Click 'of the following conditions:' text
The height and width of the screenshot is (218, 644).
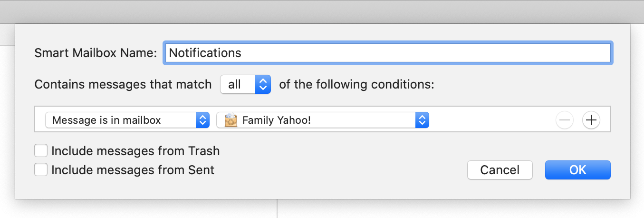tap(357, 85)
